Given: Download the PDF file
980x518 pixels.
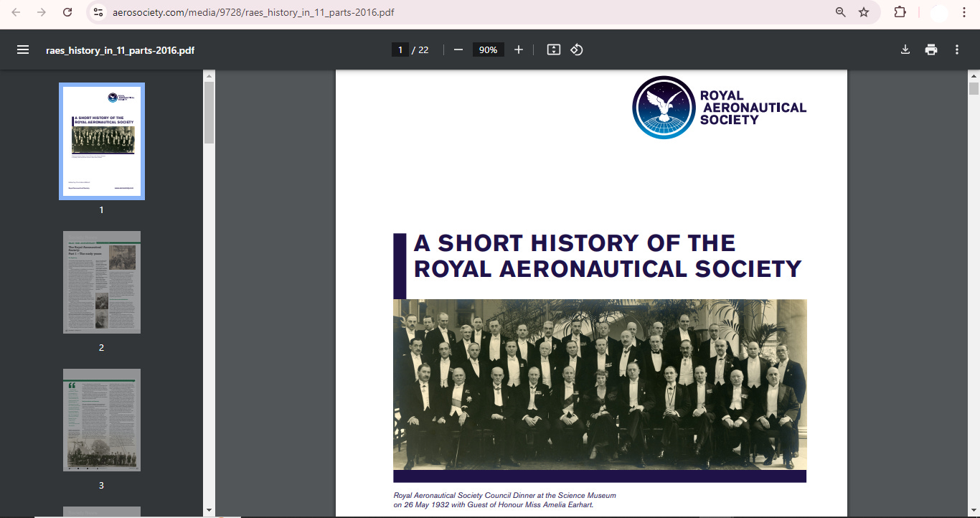Looking at the screenshot, I should [905, 50].
